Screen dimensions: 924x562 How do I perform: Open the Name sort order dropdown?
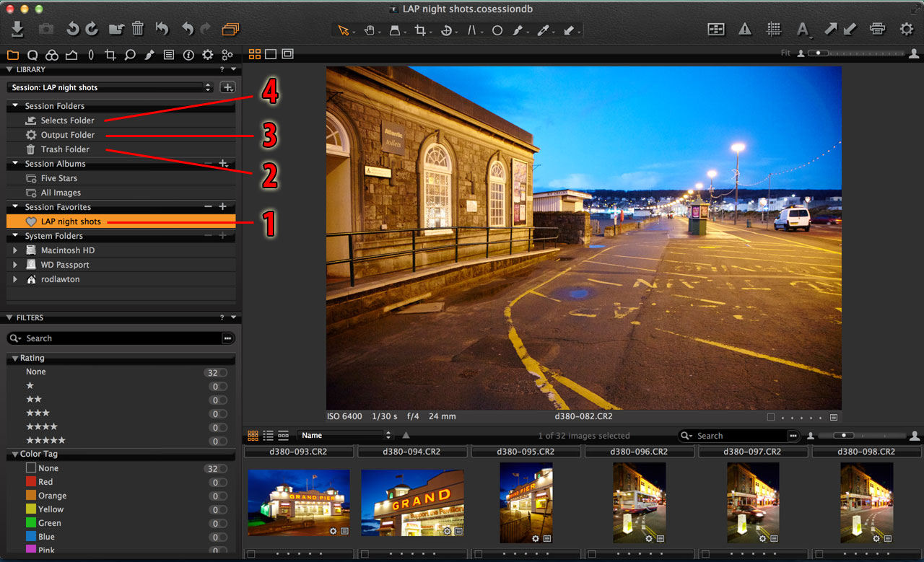point(345,436)
